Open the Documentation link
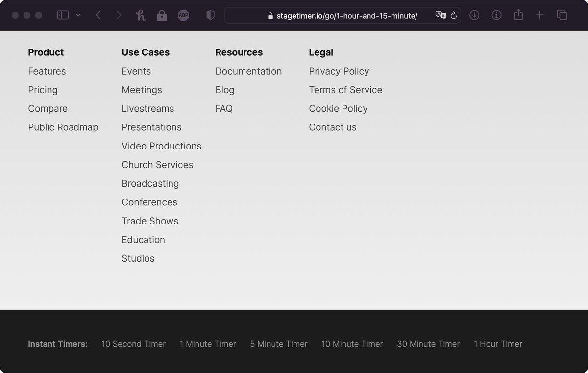The width and height of the screenshot is (588, 373). (x=248, y=71)
